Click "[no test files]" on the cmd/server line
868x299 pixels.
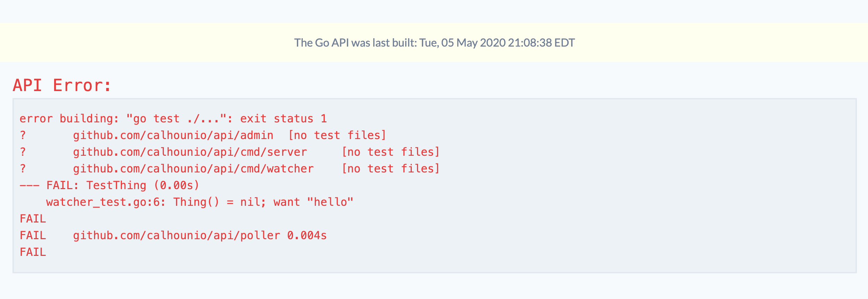click(391, 152)
